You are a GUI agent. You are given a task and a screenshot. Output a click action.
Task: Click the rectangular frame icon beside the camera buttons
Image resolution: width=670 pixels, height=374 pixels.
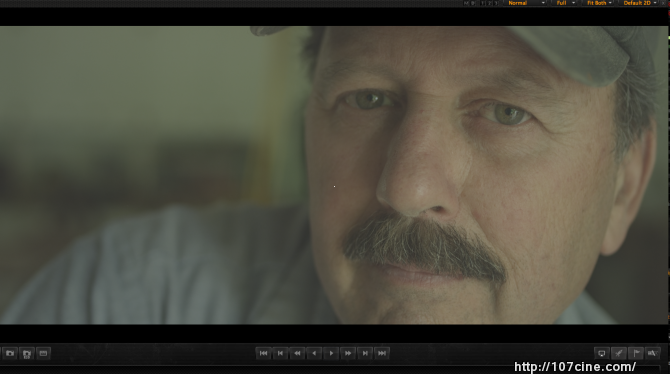[x=43, y=353]
